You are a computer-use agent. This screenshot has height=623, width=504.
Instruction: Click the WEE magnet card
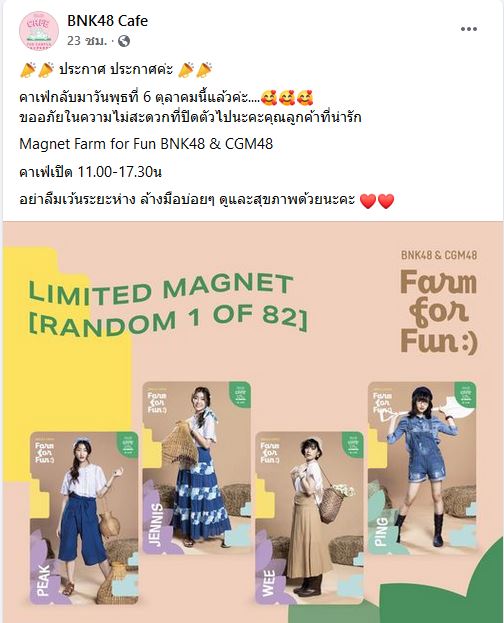point(309,518)
